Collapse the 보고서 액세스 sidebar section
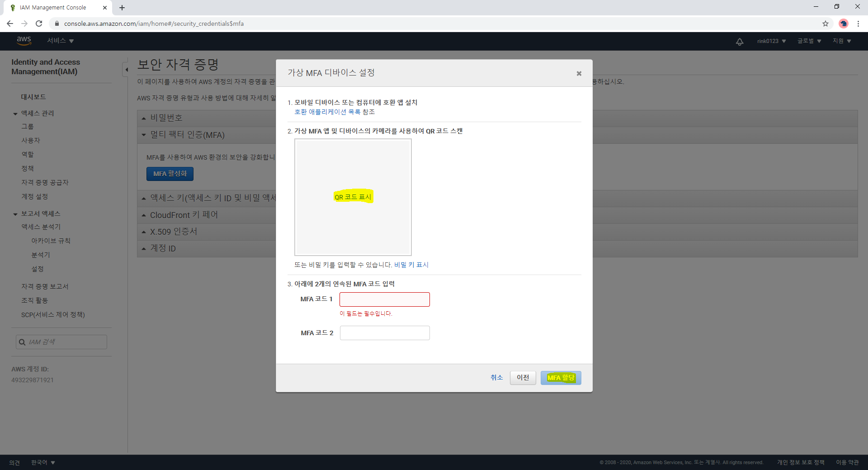 (x=15, y=214)
